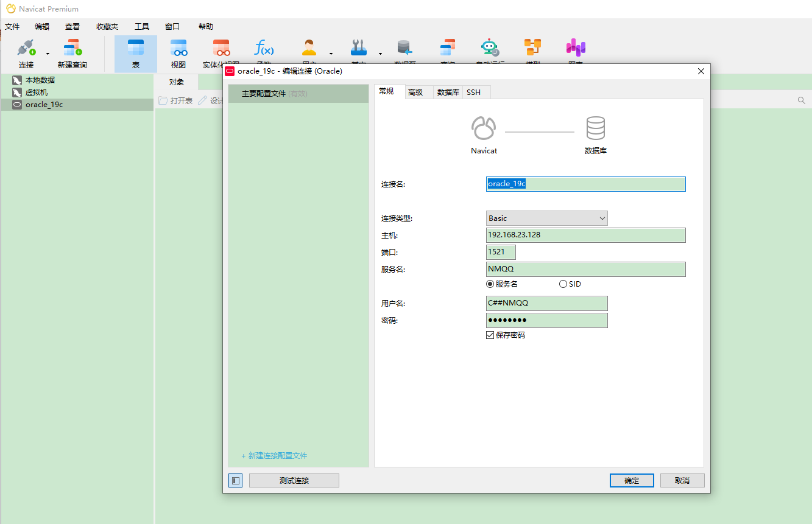This screenshot has width=812, height=524.
Task: Open the 连接类型 Basic dropdown
Action: tap(547, 218)
